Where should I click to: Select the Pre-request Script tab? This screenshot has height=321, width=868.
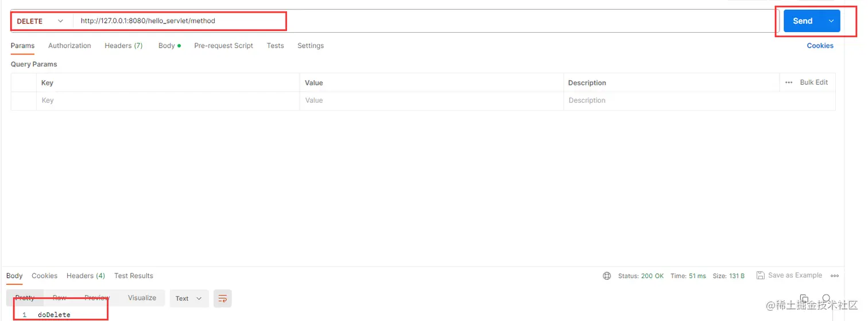point(223,46)
